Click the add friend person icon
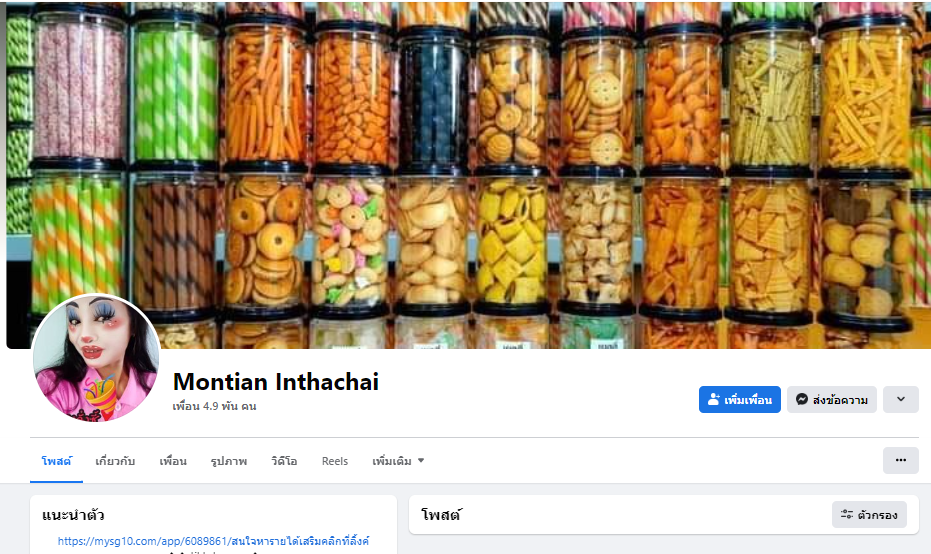 coord(713,400)
